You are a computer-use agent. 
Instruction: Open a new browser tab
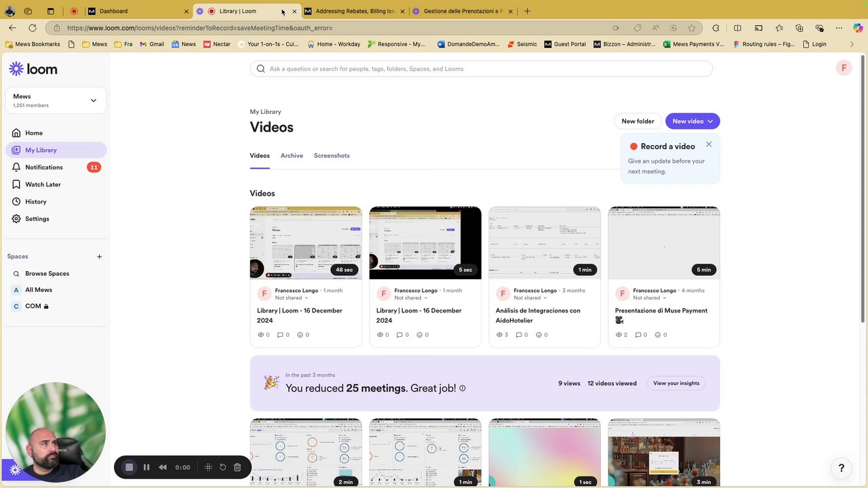[x=527, y=11]
